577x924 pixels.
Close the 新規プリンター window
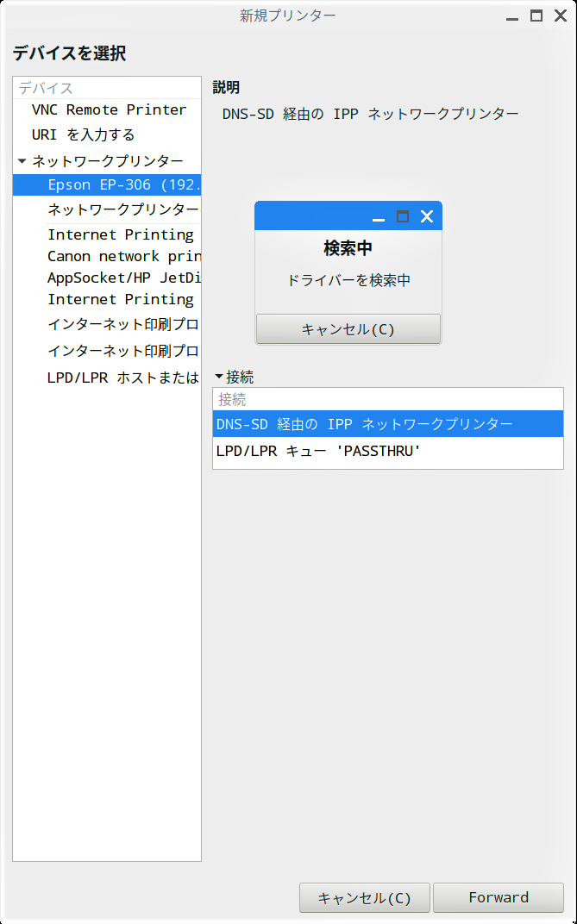point(560,16)
